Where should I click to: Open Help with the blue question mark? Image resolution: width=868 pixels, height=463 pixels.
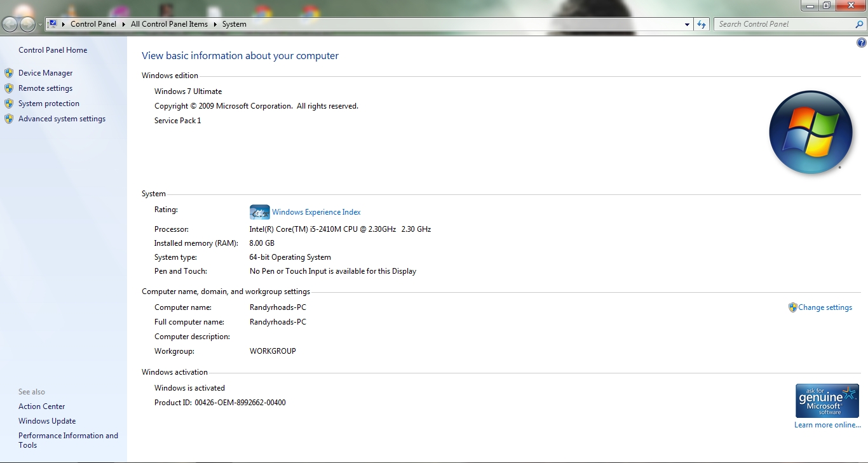tap(862, 43)
